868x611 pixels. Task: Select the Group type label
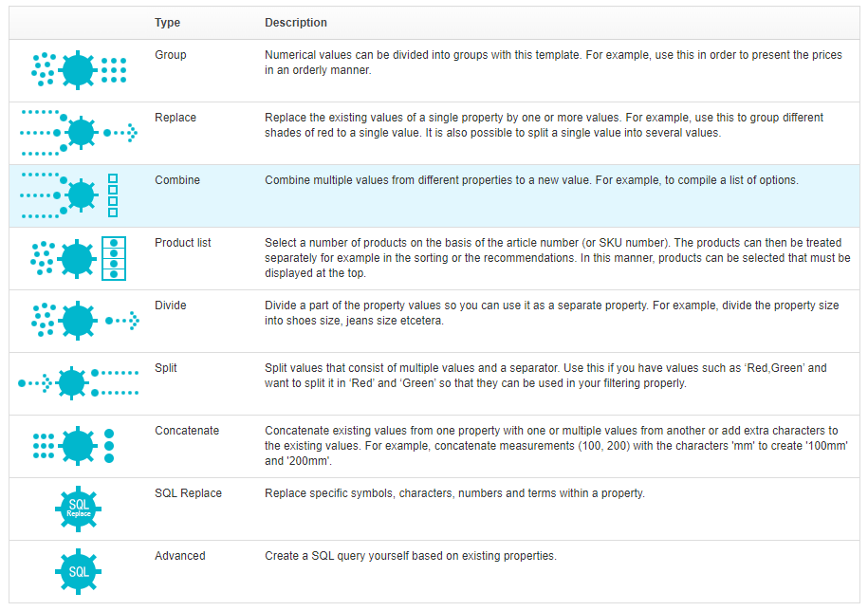(171, 55)
